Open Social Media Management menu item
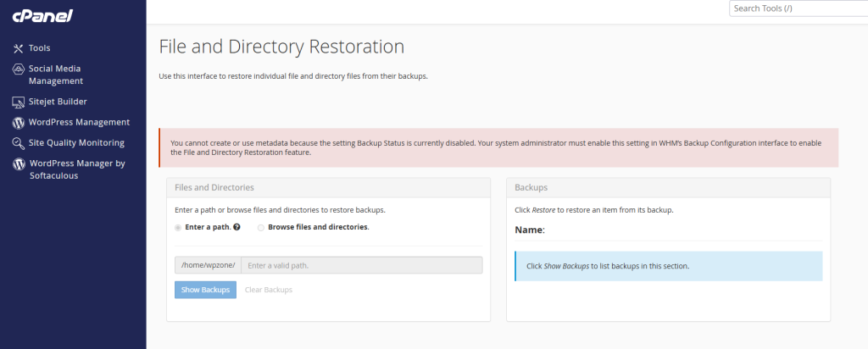Image resolution: width=868 pixels, height=349 pixels. 55,75
